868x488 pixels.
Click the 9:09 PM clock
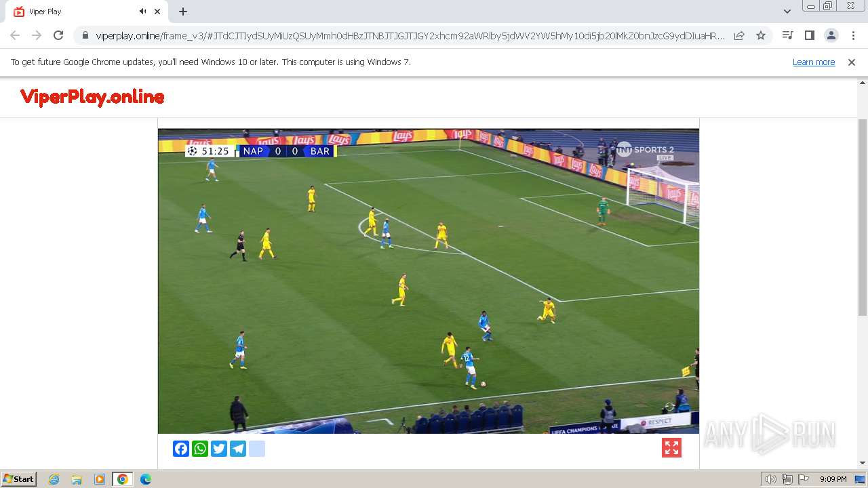click(x=833, y=479)
